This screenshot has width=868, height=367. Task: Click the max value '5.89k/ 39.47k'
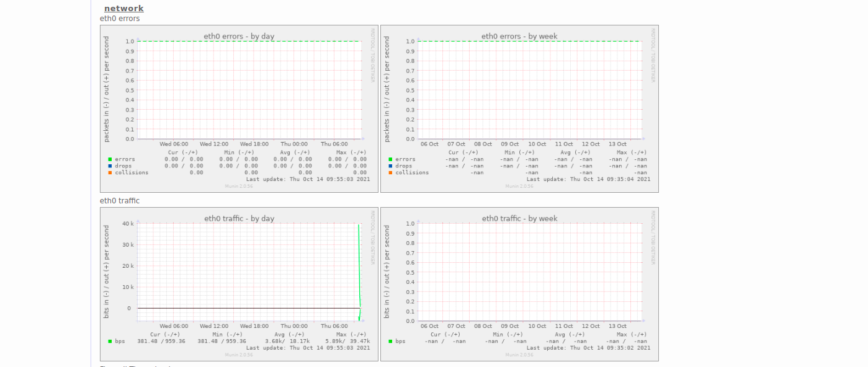[347, 341]
